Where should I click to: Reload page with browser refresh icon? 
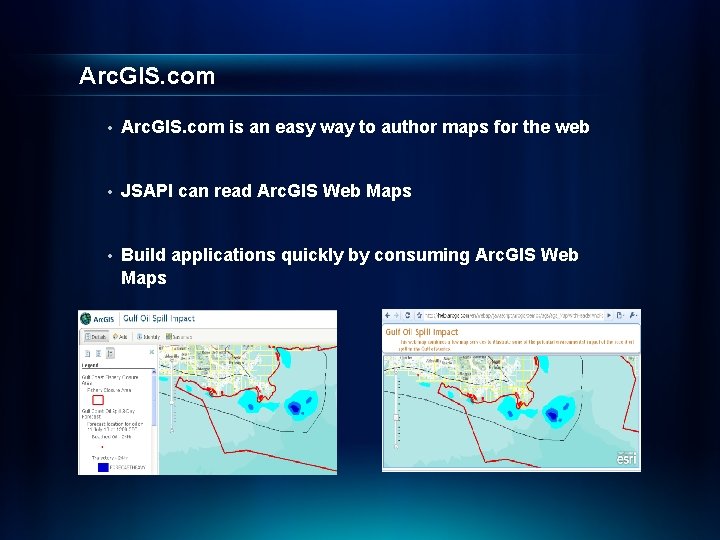(407, 315)
